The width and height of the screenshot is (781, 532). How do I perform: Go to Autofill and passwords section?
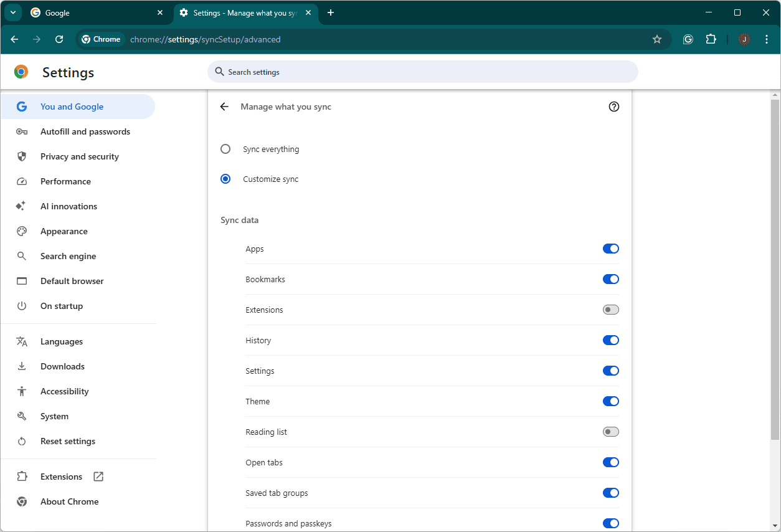pos(85,131)
